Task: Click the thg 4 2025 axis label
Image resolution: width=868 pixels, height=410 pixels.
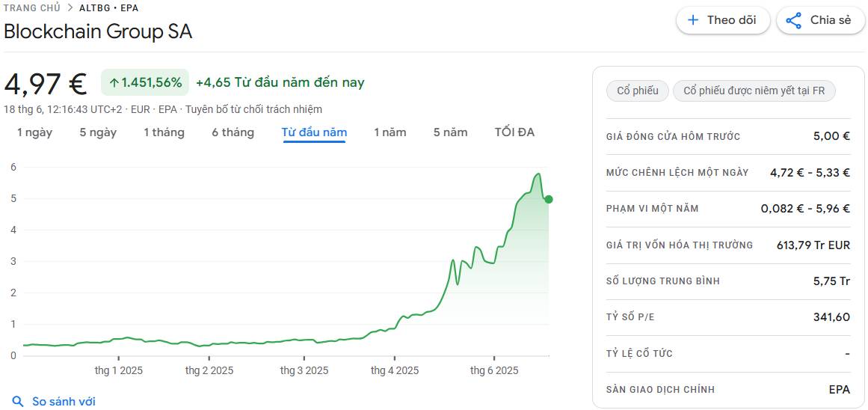Action: coord(395,370)
